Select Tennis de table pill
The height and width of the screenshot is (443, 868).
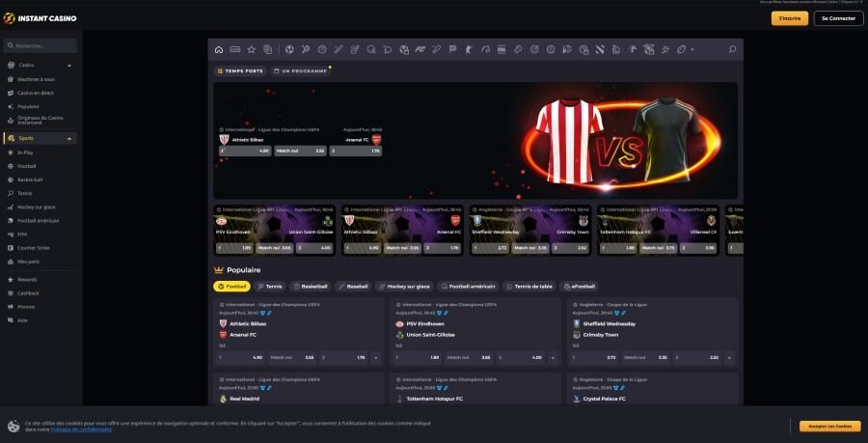tap(529, 287)
